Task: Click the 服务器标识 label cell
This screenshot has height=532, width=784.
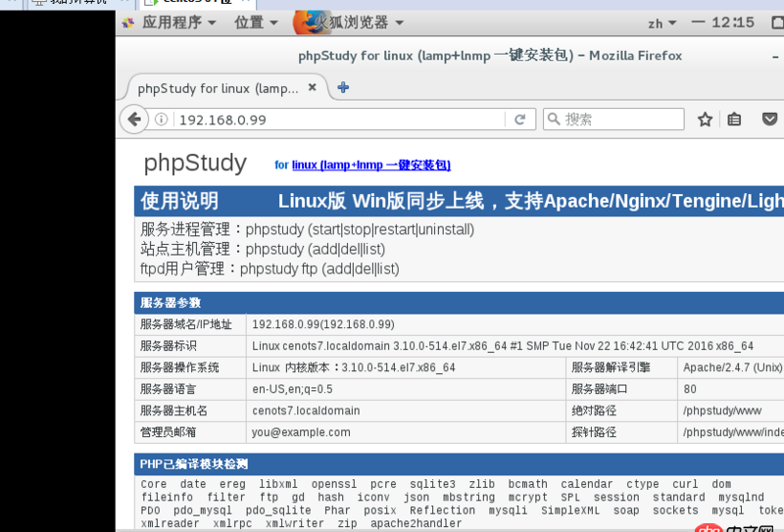Action: tap(190, 346)
